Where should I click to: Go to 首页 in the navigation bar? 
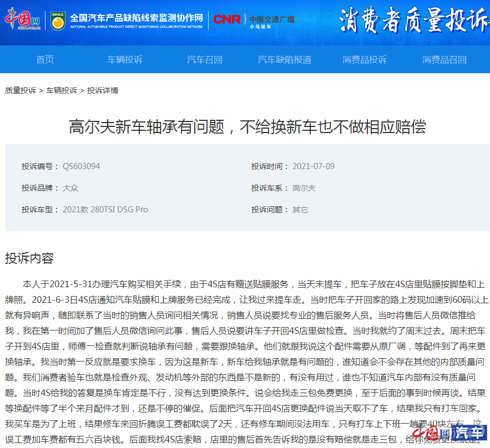tap(45, 60)
